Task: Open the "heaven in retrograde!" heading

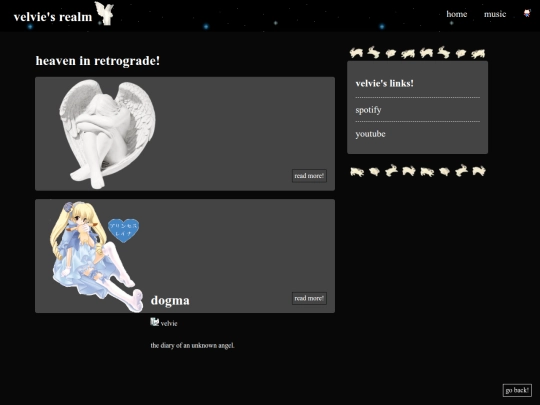Action: click(98, 61)
